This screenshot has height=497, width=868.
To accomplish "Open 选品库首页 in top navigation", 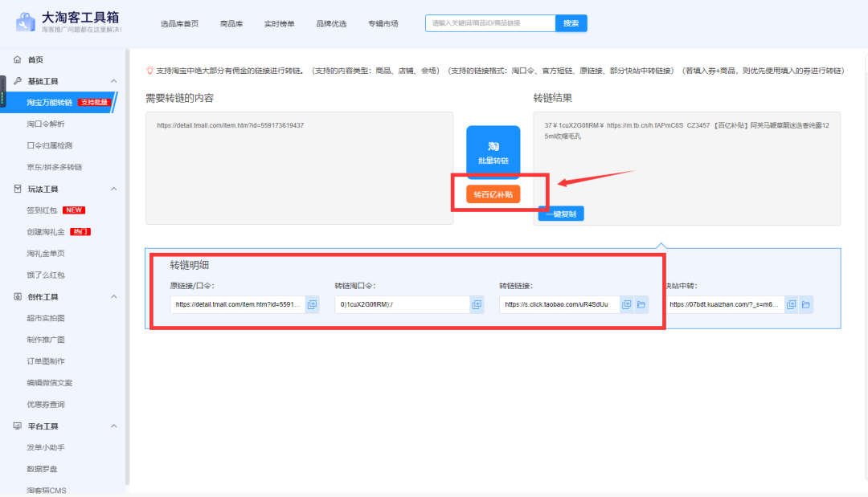I will pos(179,24).
